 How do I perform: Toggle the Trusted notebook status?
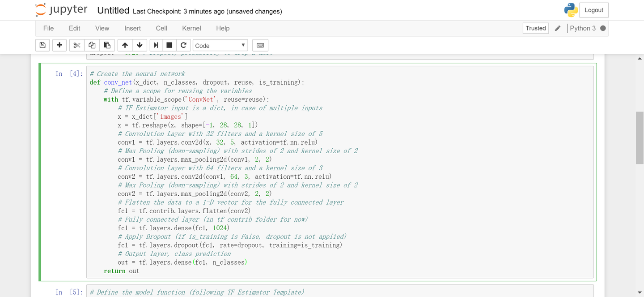(x=535, y=28)
